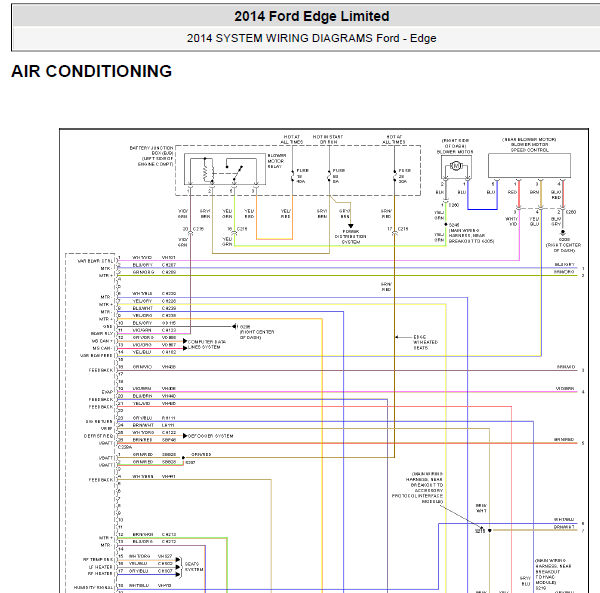The height and width of the screenshot is (593, 600).
Task: Click the DEFOGGER SYSTEM reference label
Action: (210, 436)
